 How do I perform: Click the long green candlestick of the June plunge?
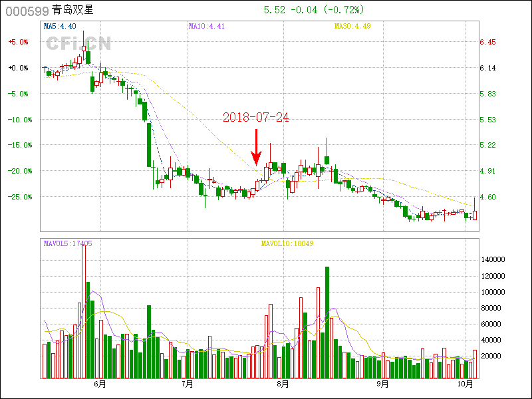[149, 145]
